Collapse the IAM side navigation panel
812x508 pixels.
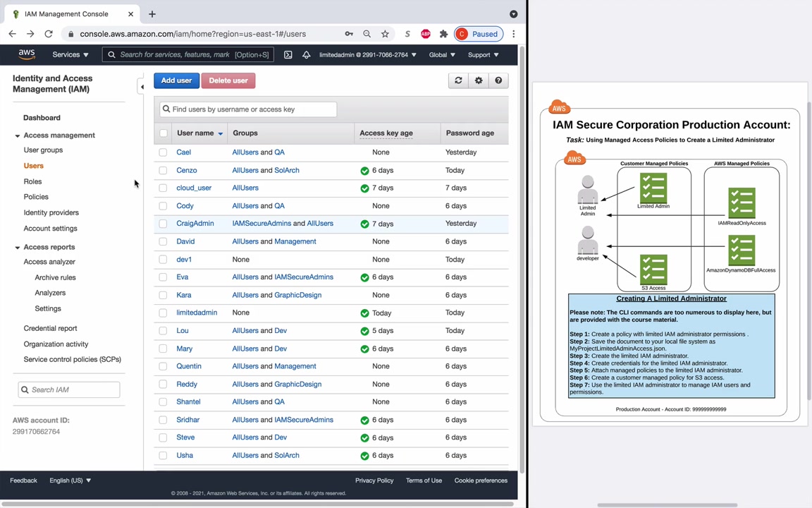[142, 87]
